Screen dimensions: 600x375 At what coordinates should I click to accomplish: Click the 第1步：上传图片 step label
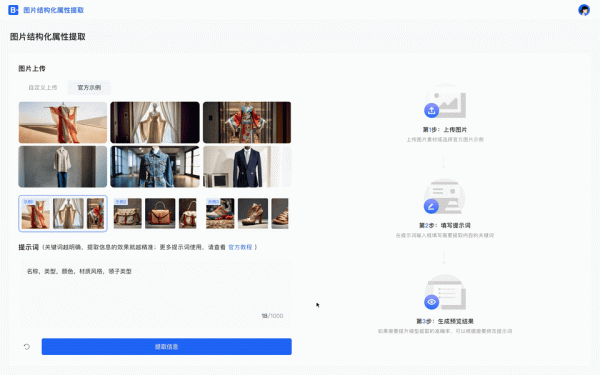click(445, 130)
